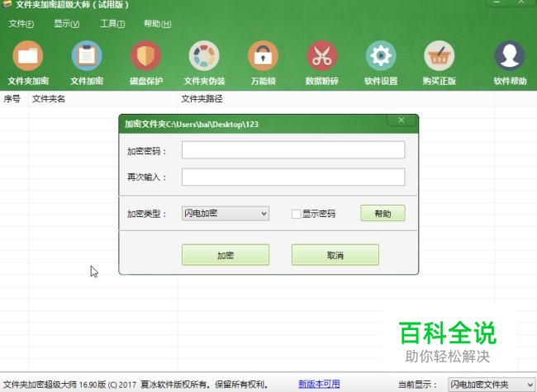Open 软件设置 software settings
Image resolution: width=537 pixels, height=392 pixels.
point(381,63)
